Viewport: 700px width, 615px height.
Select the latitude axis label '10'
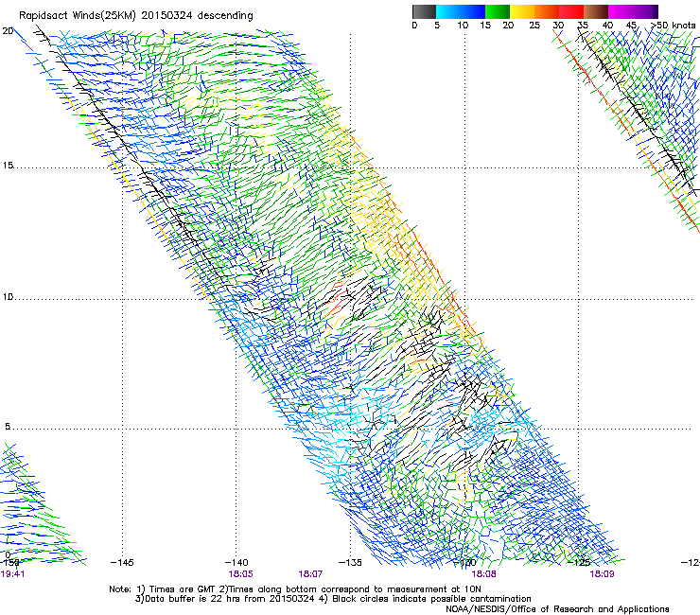pyautogui.click(x=8, y=297)
